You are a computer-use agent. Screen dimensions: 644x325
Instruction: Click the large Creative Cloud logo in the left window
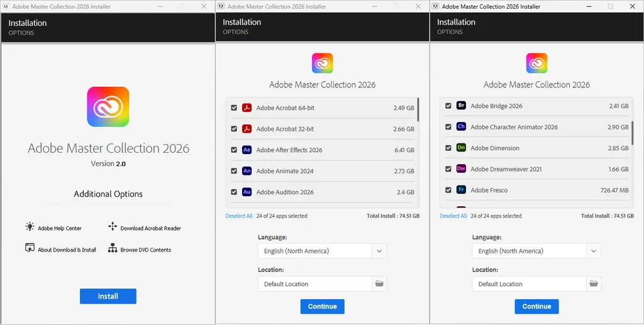point(108,107)
